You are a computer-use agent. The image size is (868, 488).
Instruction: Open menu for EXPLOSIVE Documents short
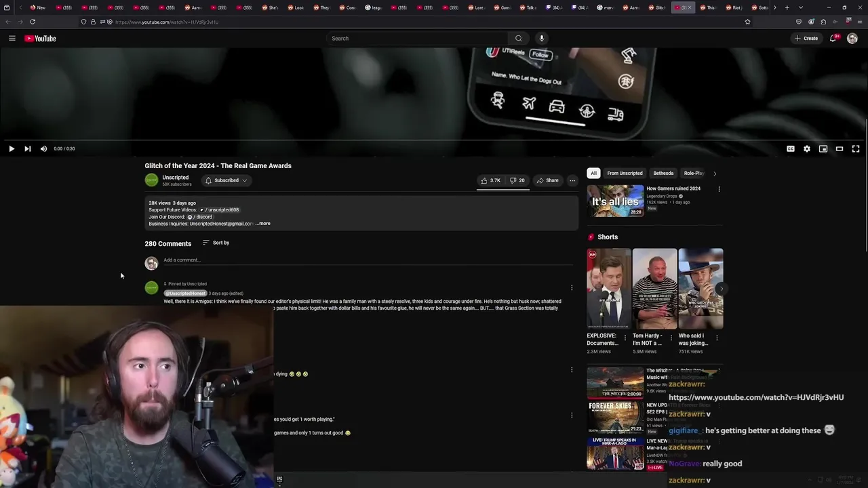[625, 338]
